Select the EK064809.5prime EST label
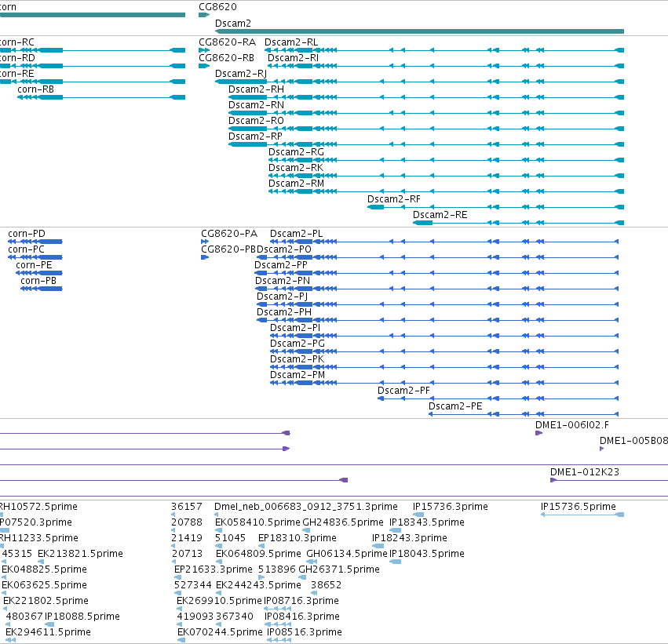The height and width of the screenshot is (644, 668). coord(258,554)
